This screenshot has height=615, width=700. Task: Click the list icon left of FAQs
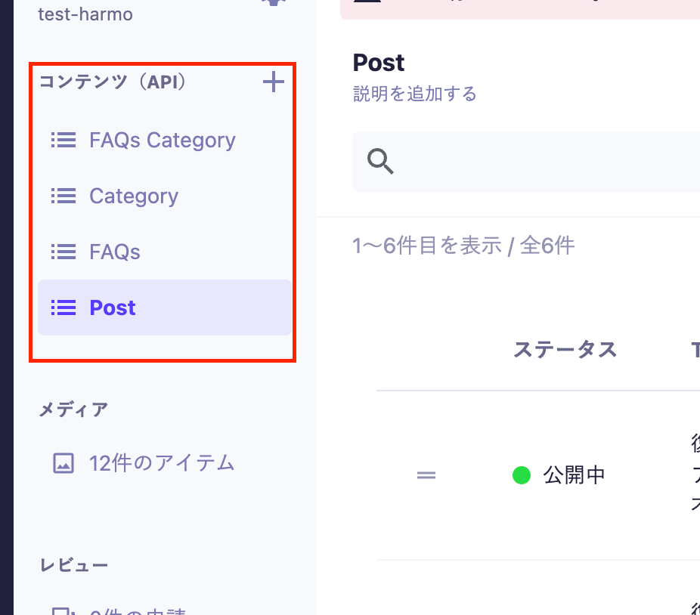tap(63, 252)
